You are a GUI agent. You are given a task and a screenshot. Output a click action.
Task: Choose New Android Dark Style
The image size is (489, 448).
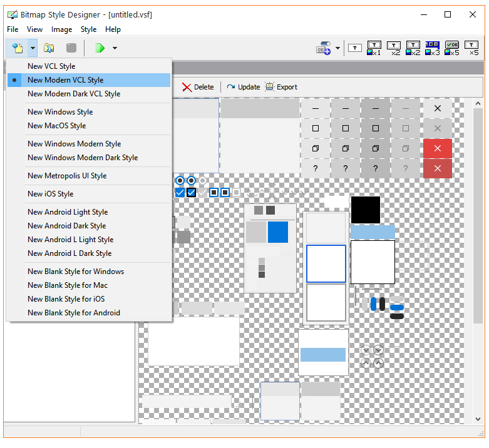pyautogui.click(x=89, y=225)
